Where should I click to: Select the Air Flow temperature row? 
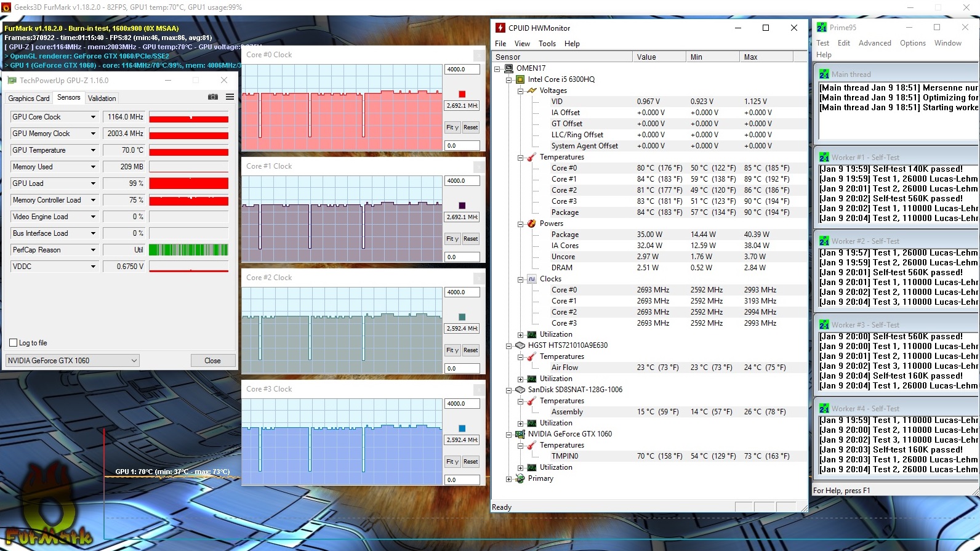[649, 368]
